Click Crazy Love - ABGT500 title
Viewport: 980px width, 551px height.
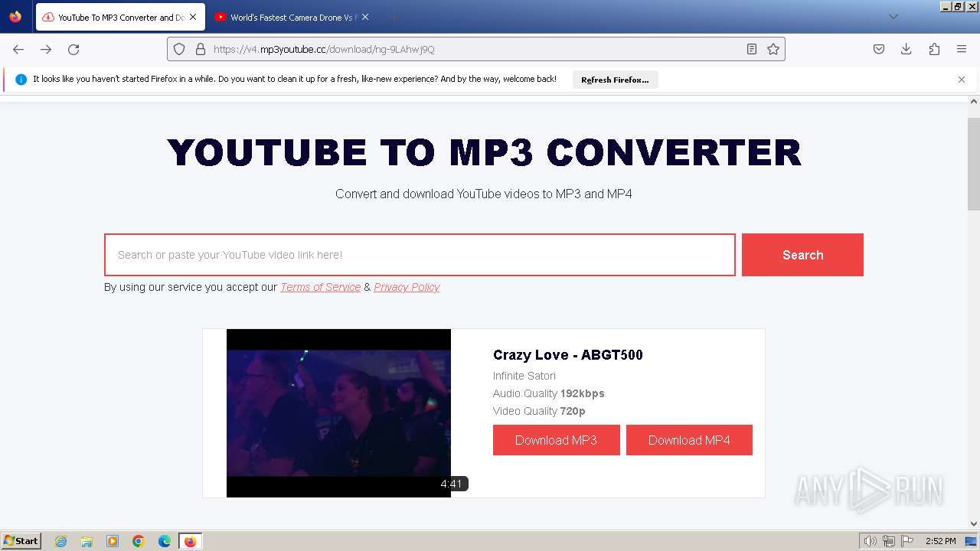point(568,355)
